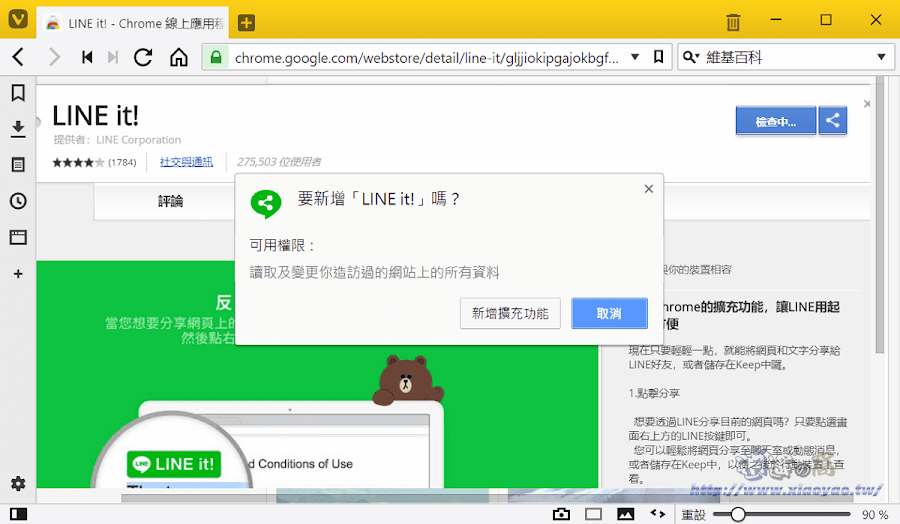Click the green LINE it! share icon in dialog
This screenshot has width=900, height=524.
tap(266, 204)
